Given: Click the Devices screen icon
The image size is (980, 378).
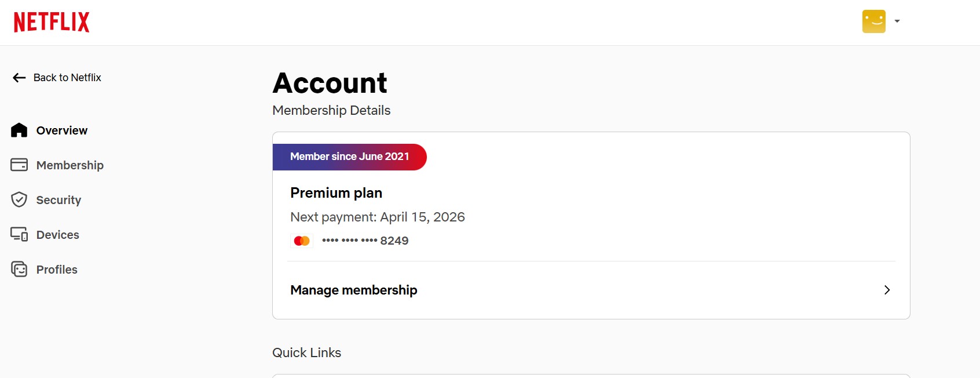Looking at the screenshot, I should pos(19,235).
